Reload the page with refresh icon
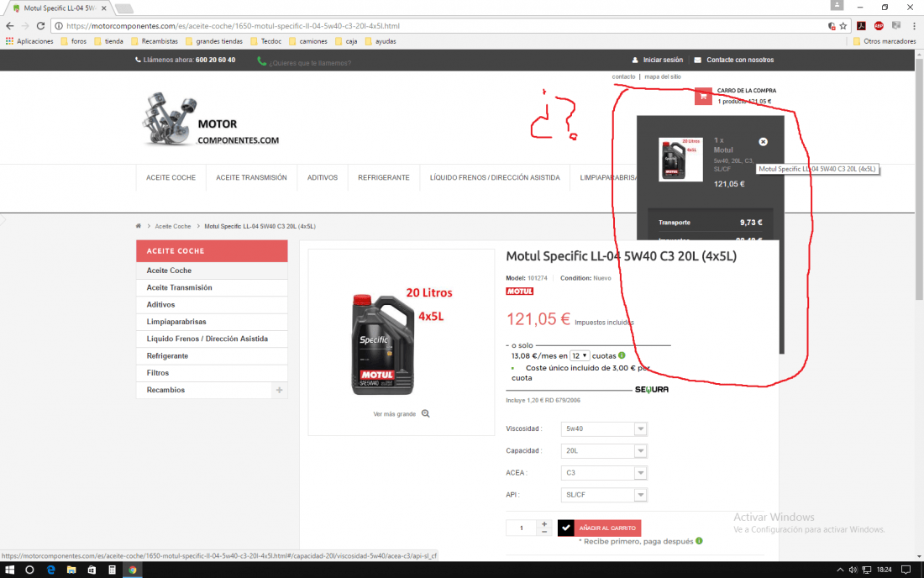This screenshot has width=924, height=578. click(40, 26)
